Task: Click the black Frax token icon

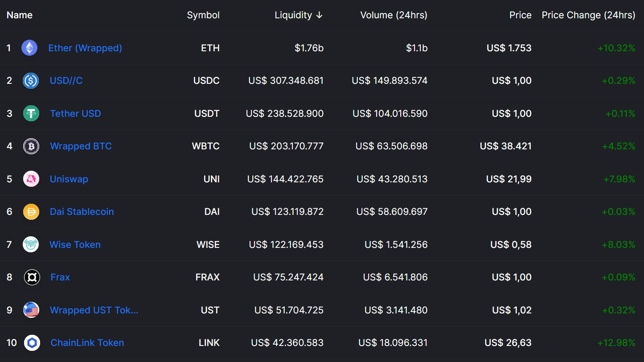Action: (32, 277)
